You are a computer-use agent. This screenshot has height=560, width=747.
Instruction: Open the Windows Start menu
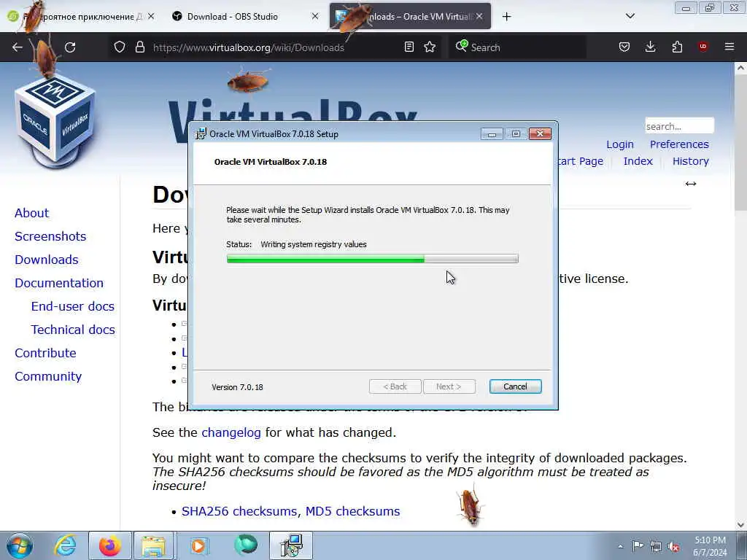(19, 545)
